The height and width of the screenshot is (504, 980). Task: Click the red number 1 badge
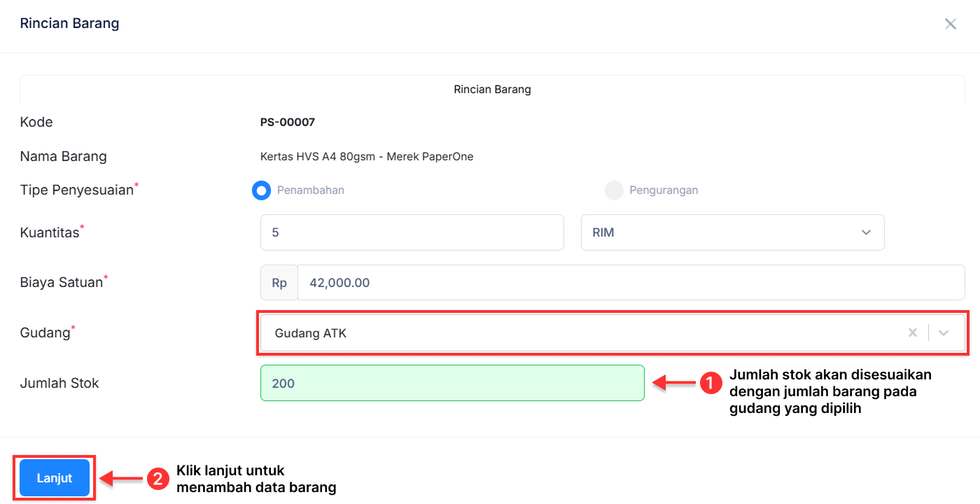point(710,383)
